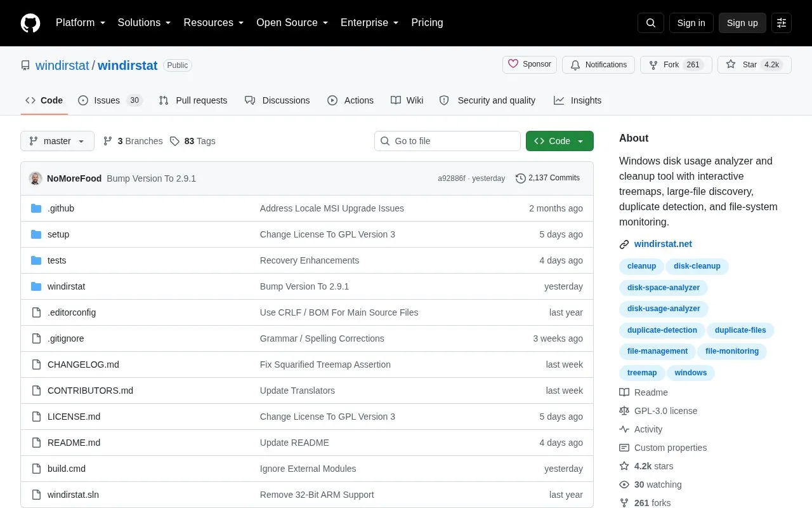Expand the Platform menu
The height and width of the screenshot is (508, 812).
point(81,23)
